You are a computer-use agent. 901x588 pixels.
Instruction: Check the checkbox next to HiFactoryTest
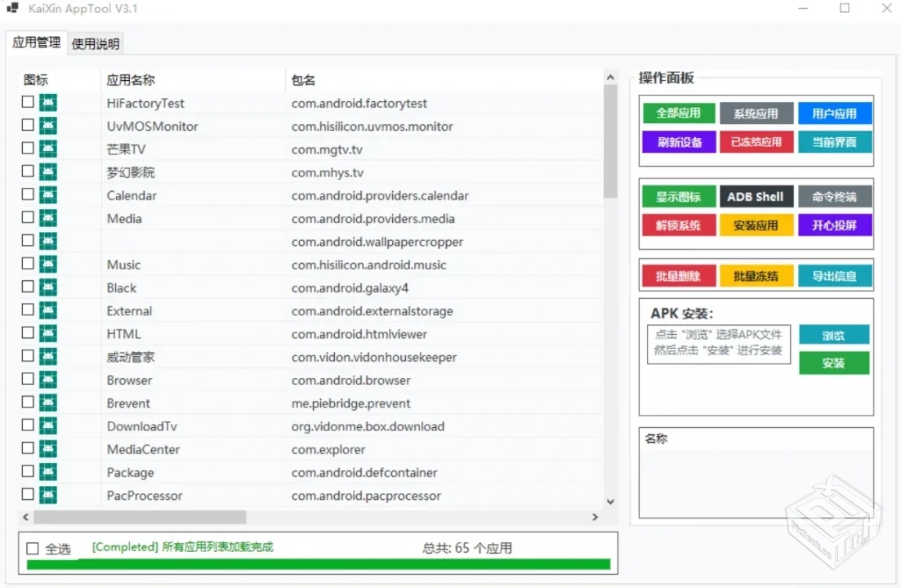[x=27, y=101]
